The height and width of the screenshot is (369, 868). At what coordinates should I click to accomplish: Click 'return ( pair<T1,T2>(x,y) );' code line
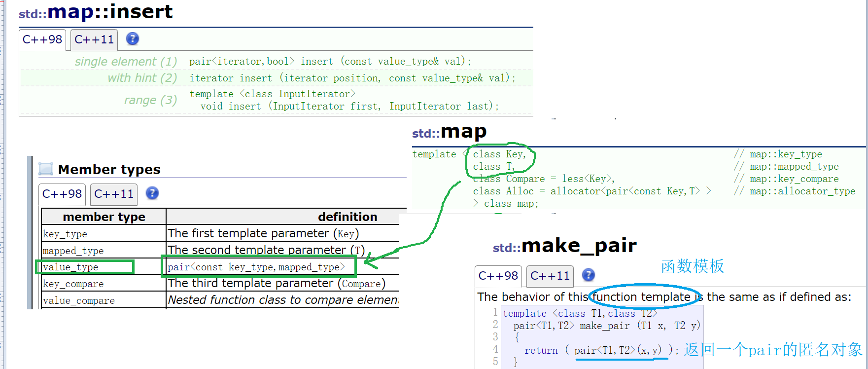point(602,350)
